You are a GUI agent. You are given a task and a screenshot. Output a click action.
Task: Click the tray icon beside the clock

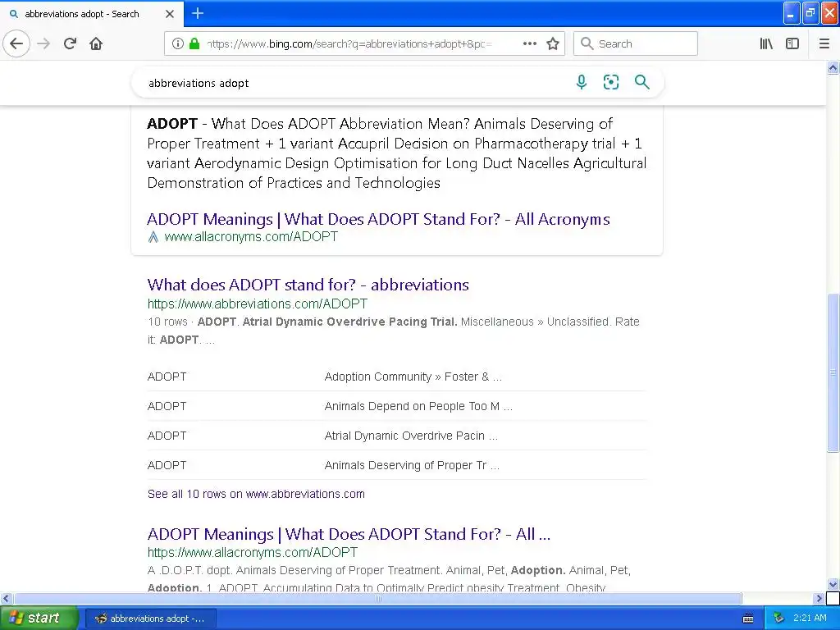(x=778, y=619)
